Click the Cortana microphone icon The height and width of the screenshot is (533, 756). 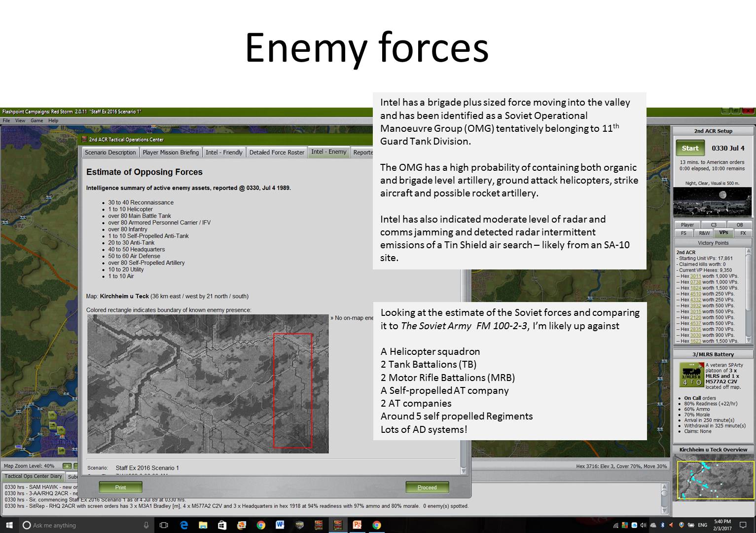[x=146, y=525]
